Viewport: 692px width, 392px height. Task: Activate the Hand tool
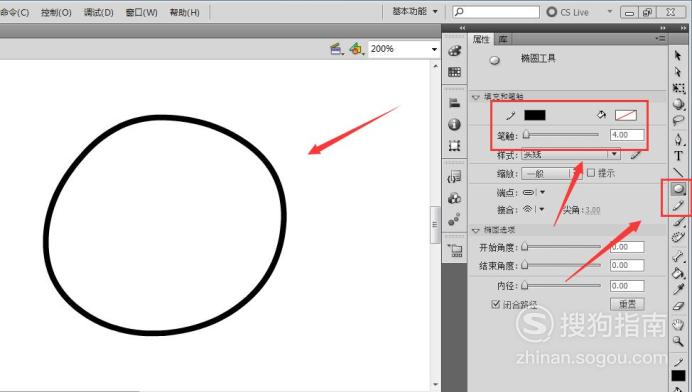click(x=678, y=324)
